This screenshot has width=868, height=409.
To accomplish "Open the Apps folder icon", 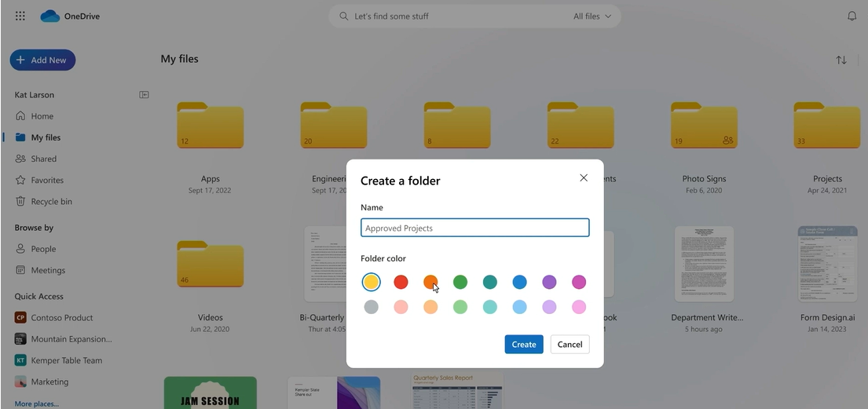I will tap(210, 126).
